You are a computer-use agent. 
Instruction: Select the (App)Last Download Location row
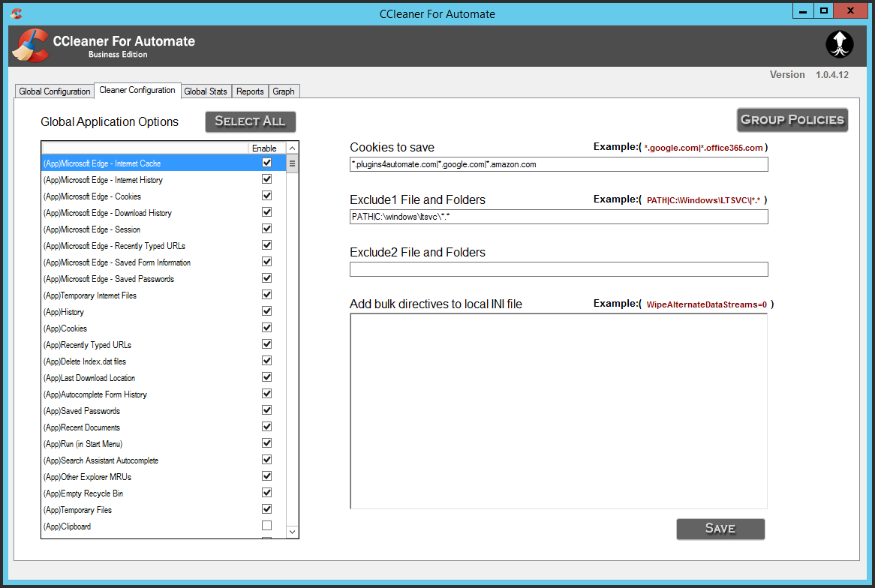164,378
